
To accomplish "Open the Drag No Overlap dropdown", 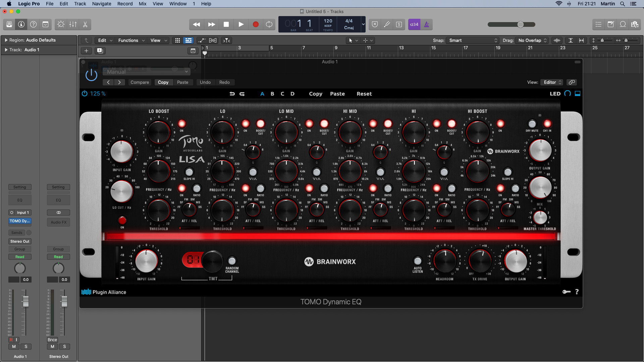I will (532, 40).
